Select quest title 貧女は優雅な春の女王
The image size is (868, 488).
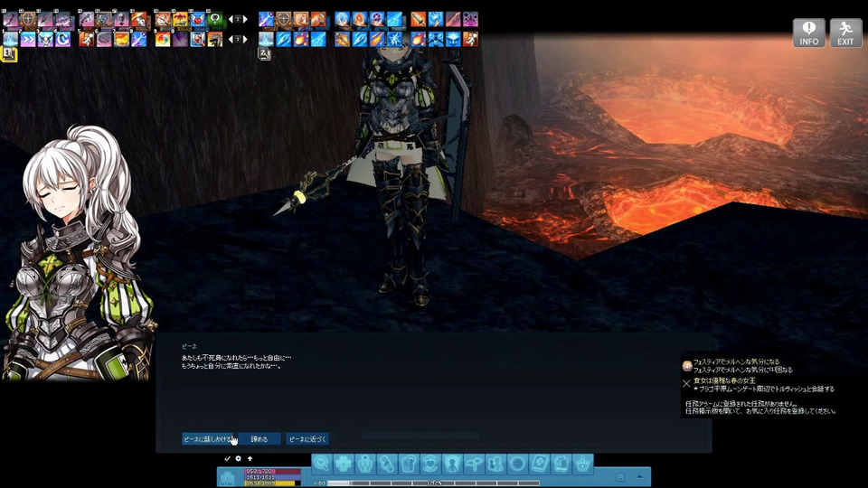[724, 380]
